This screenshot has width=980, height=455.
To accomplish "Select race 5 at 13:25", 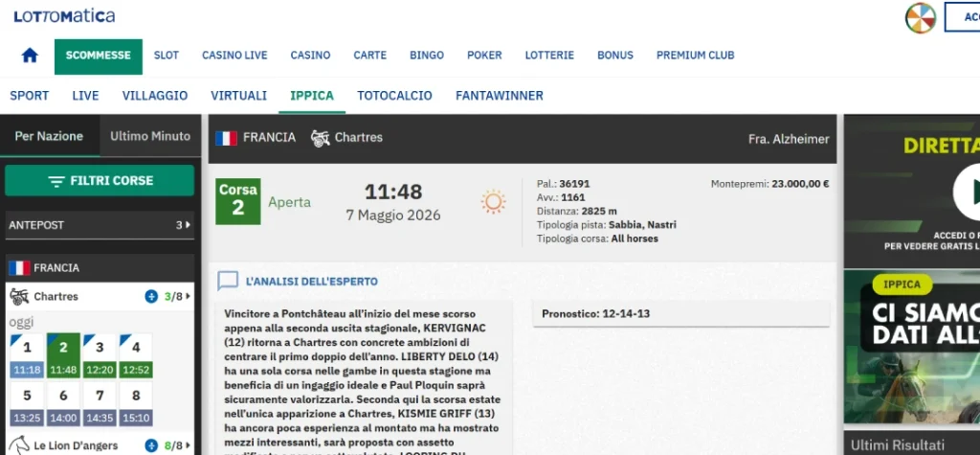I will click(x=27, y=403).
